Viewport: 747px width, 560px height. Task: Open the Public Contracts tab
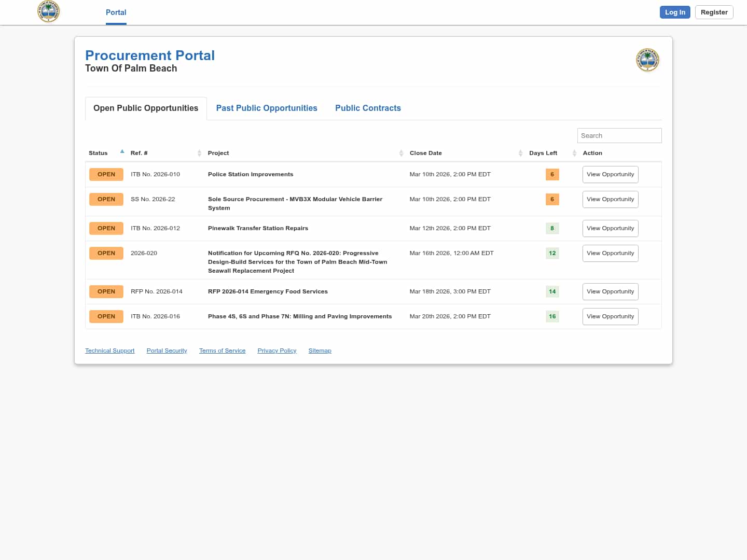coord(368,108)
